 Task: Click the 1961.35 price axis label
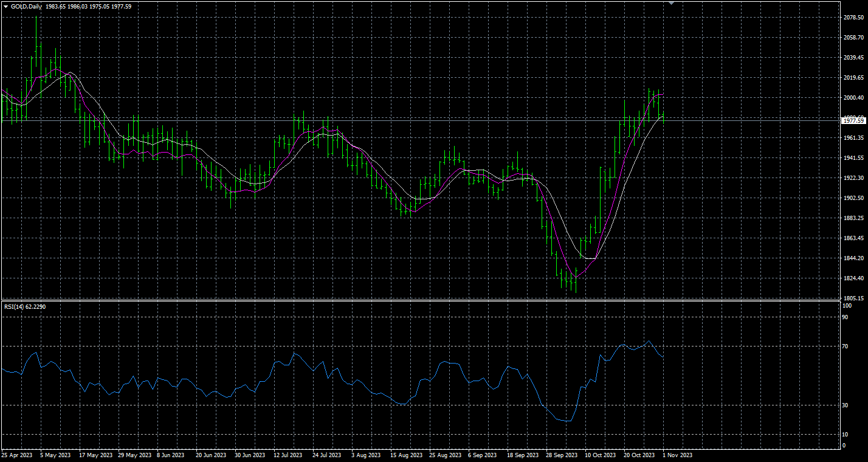click(853, 138)
